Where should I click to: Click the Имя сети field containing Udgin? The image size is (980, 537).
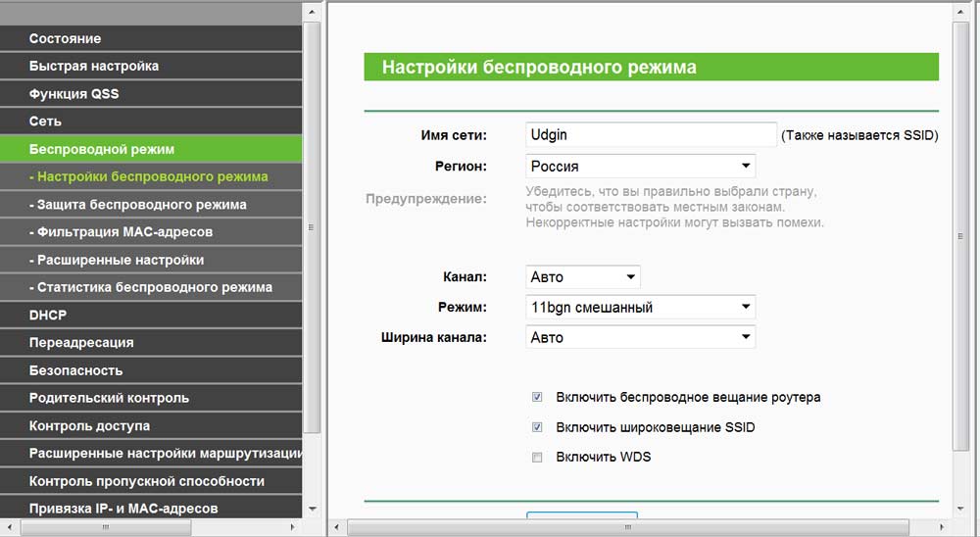coord(650,135)
